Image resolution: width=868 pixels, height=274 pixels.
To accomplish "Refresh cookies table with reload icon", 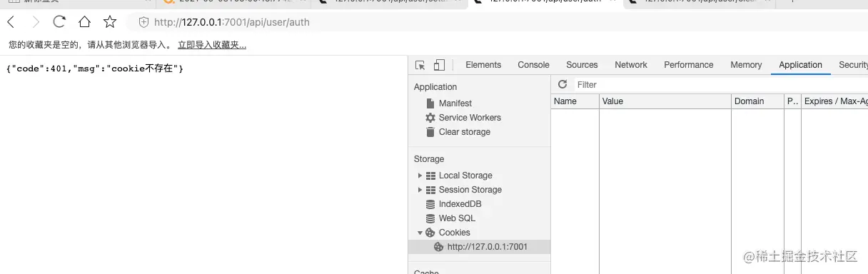I will 562,84.
